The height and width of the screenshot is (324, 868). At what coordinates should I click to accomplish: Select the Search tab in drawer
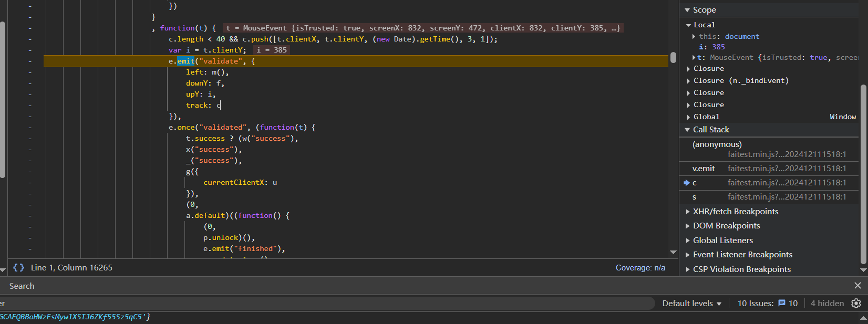coord(22,286)
